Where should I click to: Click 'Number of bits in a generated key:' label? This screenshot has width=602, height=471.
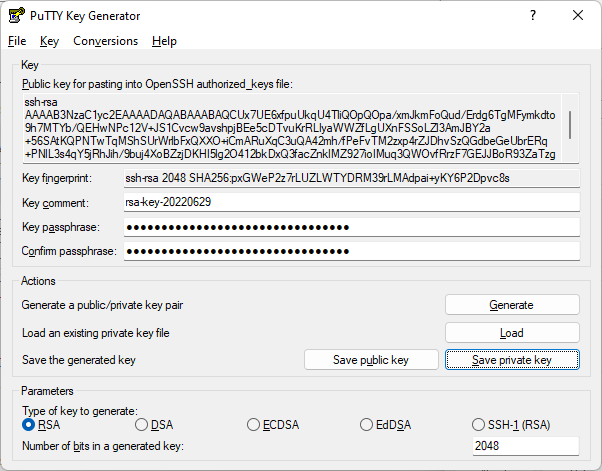pyautogui.click(x=103, y=446)
